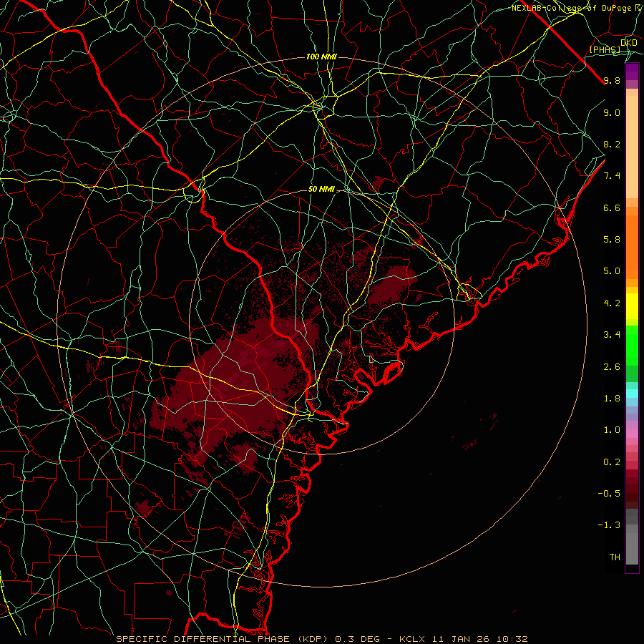Click the 4.2 scale value
This screenshot has width=644, height=644.
[x=612, y=303]
